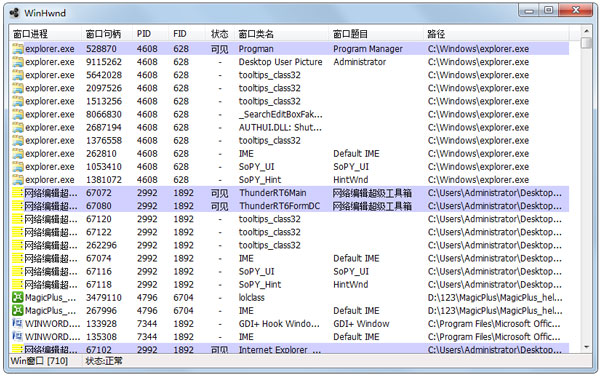Screen dimensions: 600x376
Task: Click Desktop User Picture class name
Action: 280,62
